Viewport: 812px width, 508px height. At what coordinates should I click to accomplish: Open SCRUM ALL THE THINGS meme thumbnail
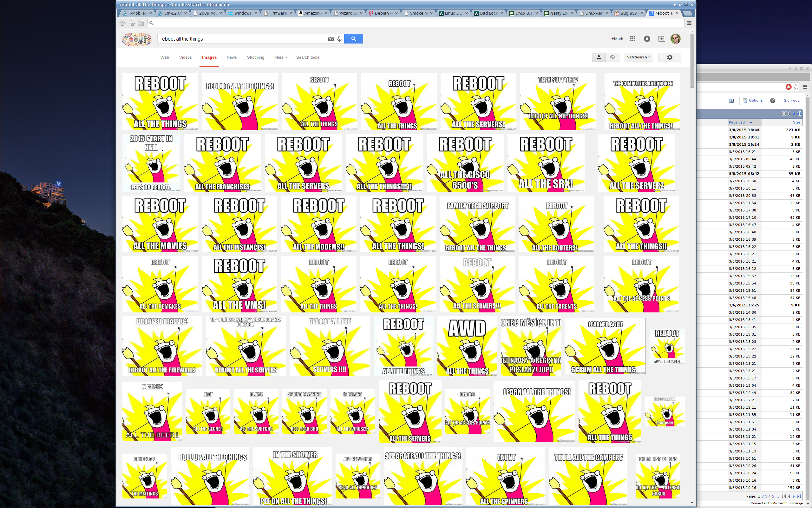(605, 346)
